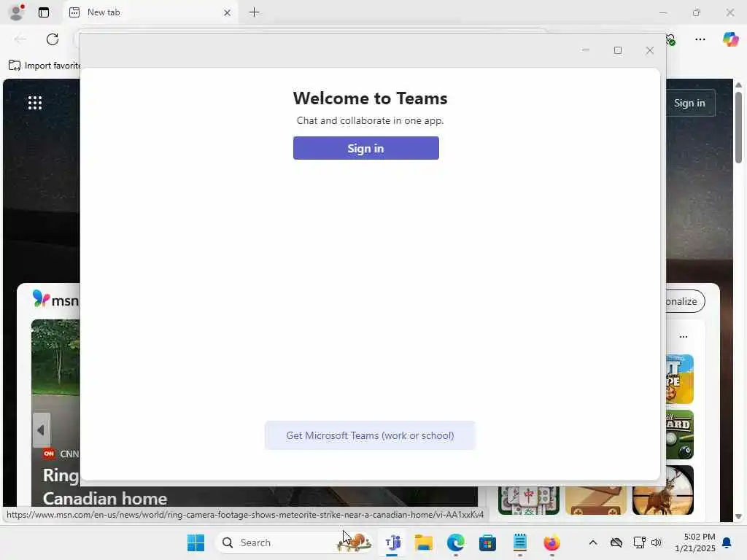Open Firefox from the taskbar

click(x=551, y=542)
